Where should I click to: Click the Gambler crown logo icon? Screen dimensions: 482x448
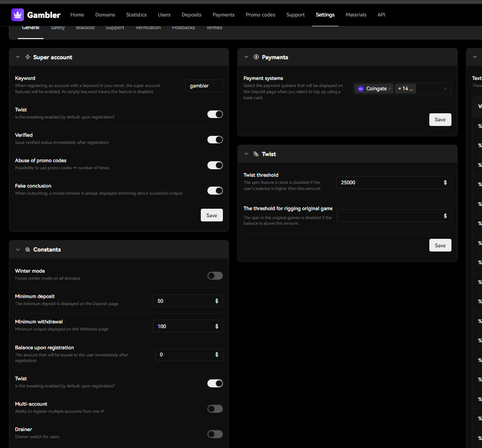tap(17, 15)
